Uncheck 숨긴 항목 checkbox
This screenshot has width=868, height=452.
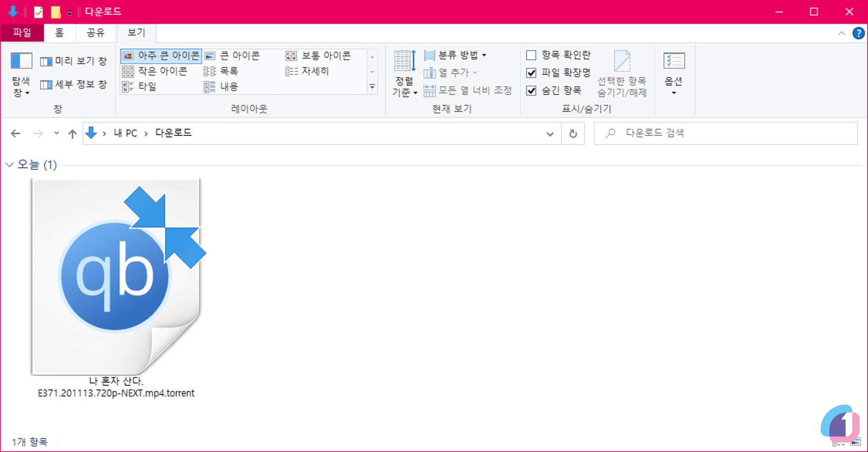(531, 90)
